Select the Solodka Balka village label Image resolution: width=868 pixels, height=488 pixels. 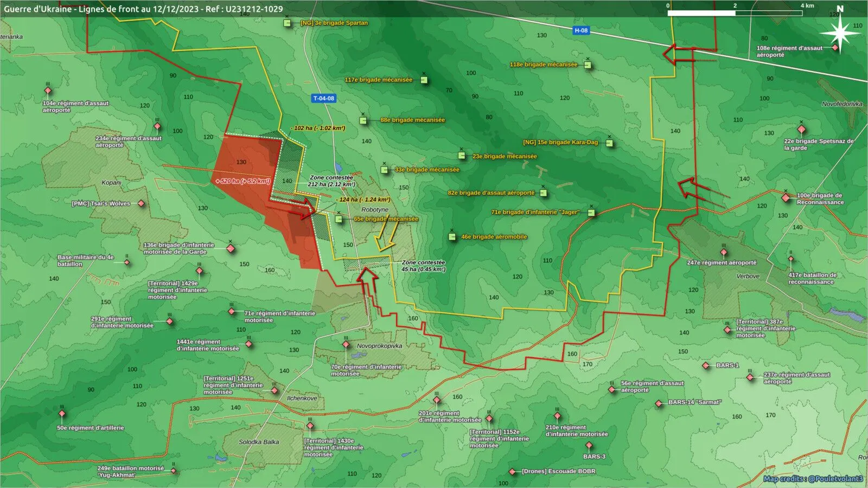259,442
